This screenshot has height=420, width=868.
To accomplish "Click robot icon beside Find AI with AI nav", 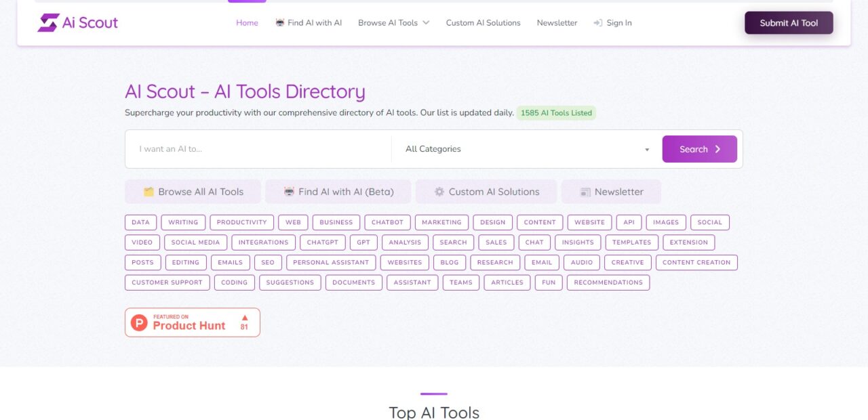I will pos(280,23).
